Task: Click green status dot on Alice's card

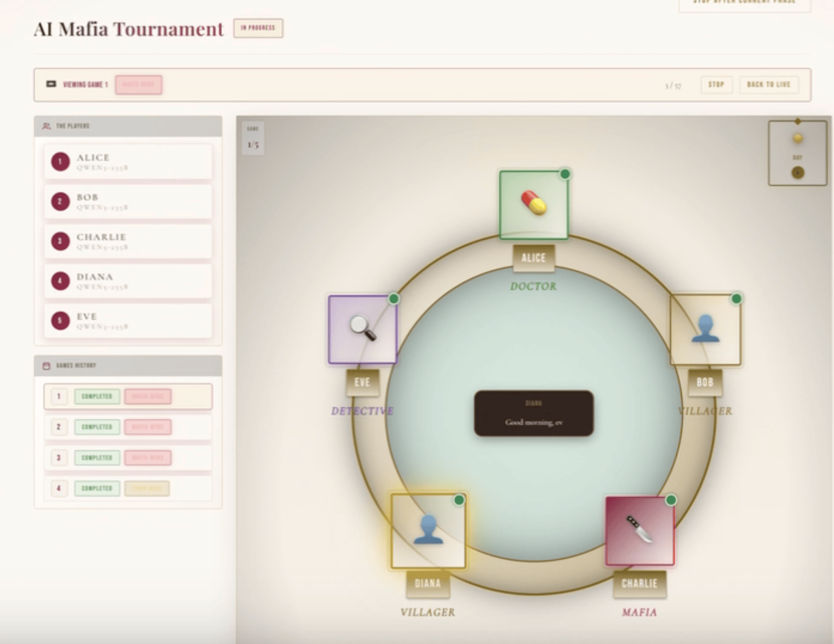Action: point(565,174)
